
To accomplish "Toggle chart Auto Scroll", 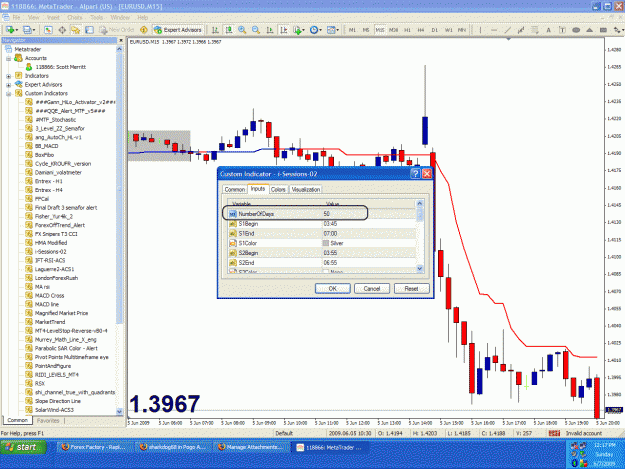I will (x=270, y=30).
